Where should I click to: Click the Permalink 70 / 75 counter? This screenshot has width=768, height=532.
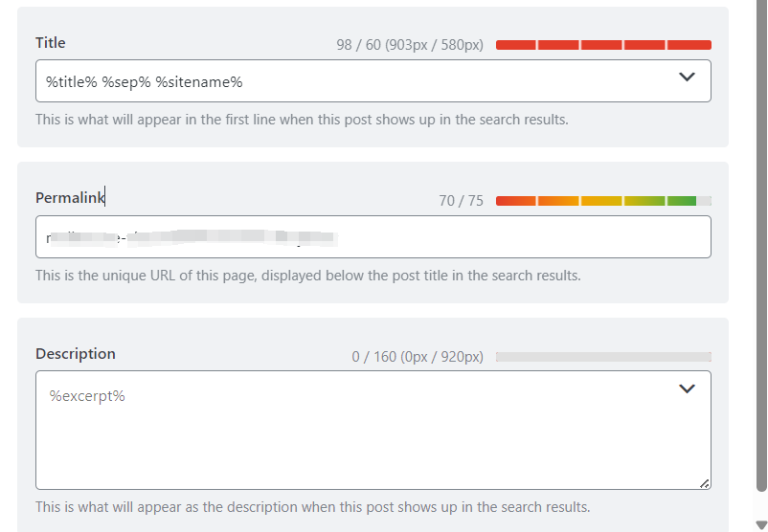[461, 201]
